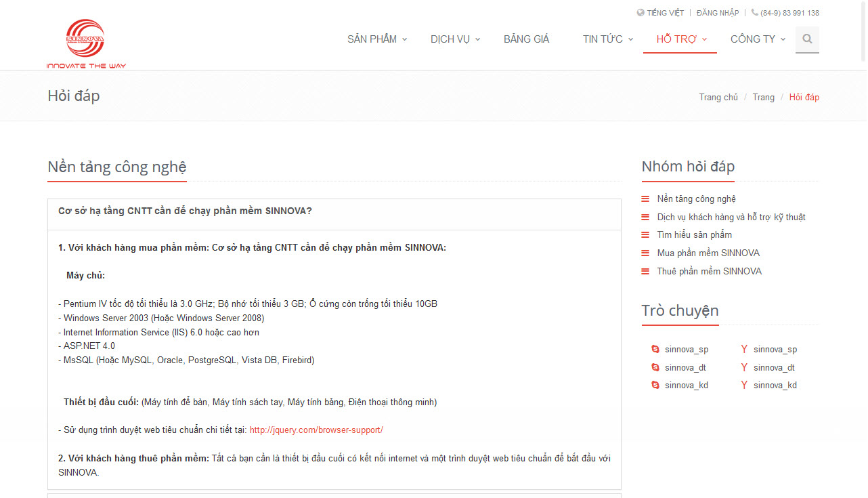Click list icon beside Dịch vụ khách hàng
Image resolution: width=868 pixels, height=498 pixels.
coord(645,217)
